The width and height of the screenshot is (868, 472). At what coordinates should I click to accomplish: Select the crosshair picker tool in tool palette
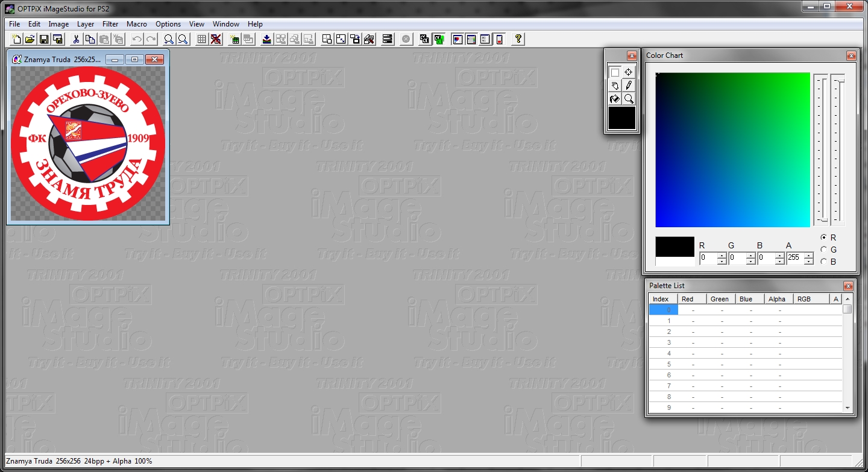pyautogui.click(x=629, y=72)
